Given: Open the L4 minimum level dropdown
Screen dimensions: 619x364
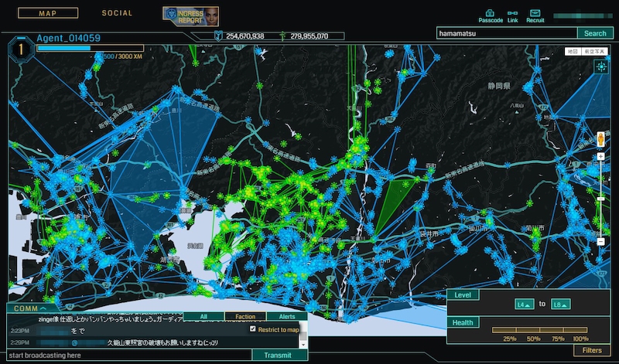Looking at the screenshot, I should (x=525, y=304).
